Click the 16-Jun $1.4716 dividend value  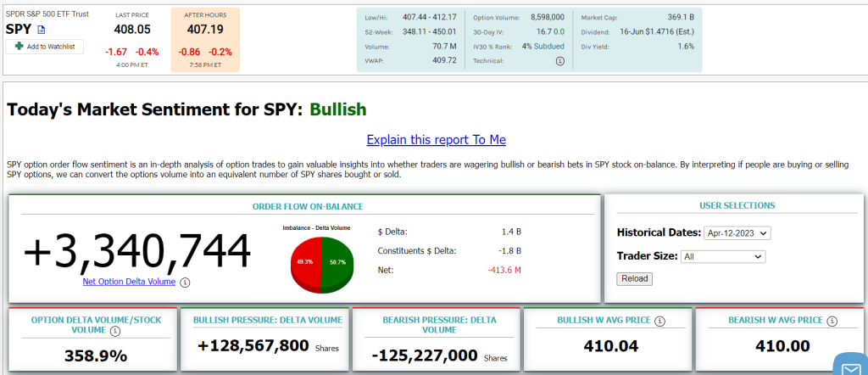[x=657, y=32]
